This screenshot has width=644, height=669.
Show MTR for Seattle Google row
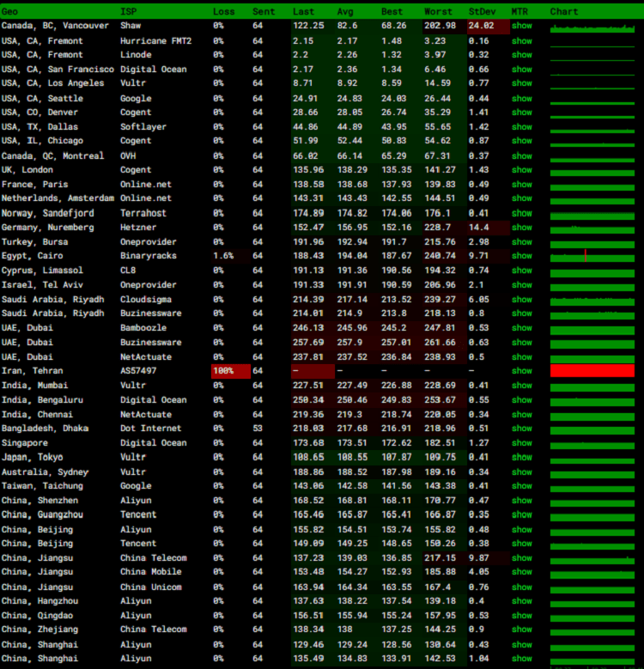point(521,99)
